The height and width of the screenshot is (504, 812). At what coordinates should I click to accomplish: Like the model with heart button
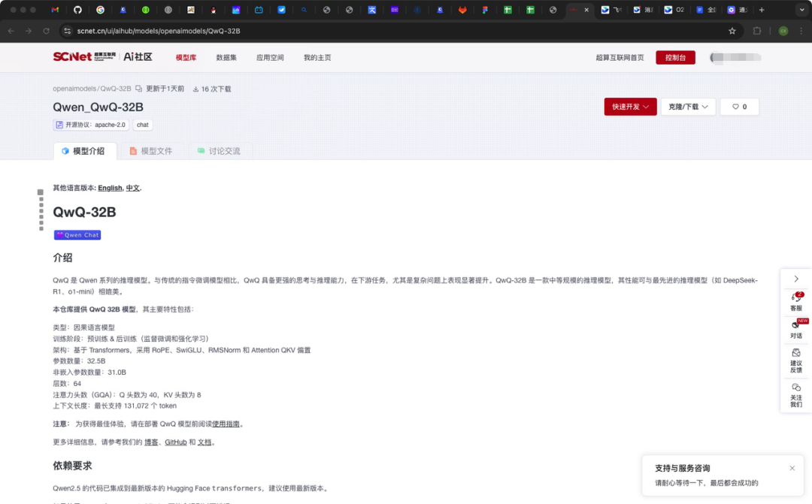click(739, 107)
